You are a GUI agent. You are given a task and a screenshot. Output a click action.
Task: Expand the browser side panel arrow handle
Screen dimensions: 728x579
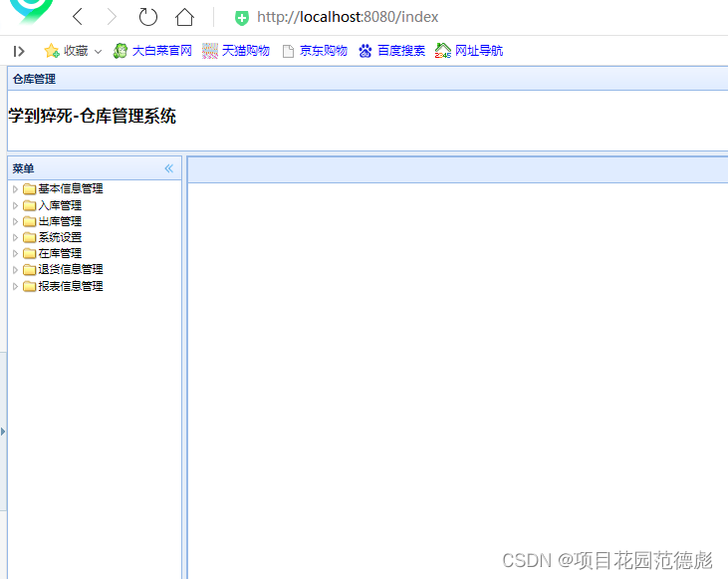[x=3, y=432]
